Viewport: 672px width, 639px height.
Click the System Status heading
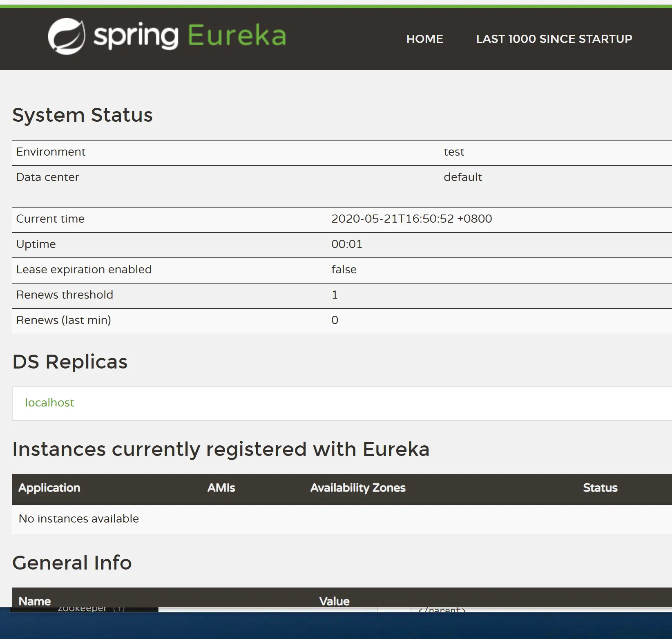click(x=83, y=115)
